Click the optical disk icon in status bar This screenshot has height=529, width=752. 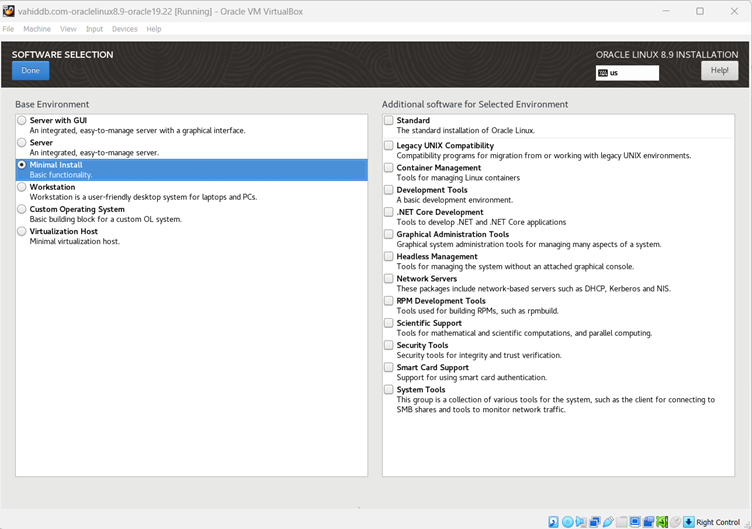pos(567,522)
